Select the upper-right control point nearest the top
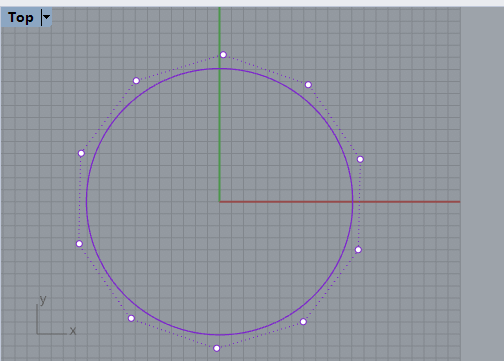This screenshot has width=504, height=361. coord(308,85)
